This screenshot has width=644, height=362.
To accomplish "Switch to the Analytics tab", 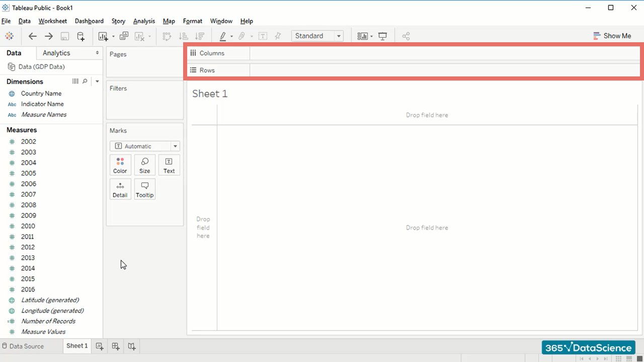I will [x=56, y=53].
